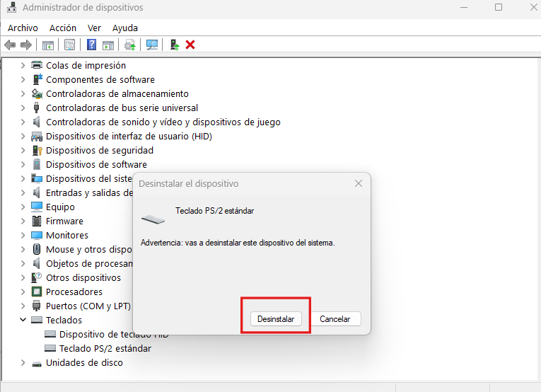Click the Cancelar button
The width and height of the screenshot is (541, 392).
point(335,319)
